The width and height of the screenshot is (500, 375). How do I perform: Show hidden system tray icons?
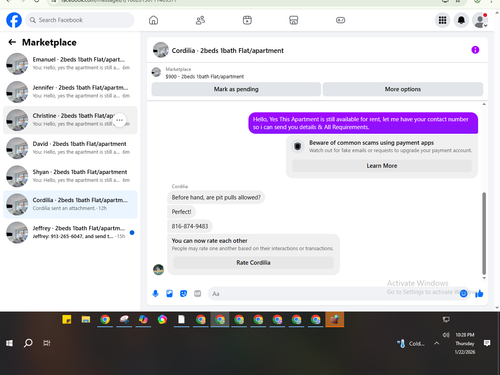coord(436,343)
